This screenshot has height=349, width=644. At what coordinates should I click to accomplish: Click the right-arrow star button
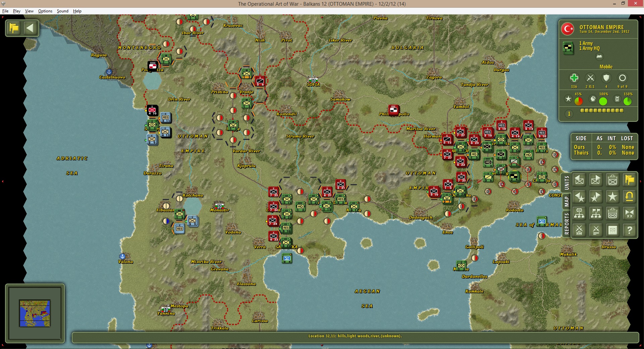[596, 197]
